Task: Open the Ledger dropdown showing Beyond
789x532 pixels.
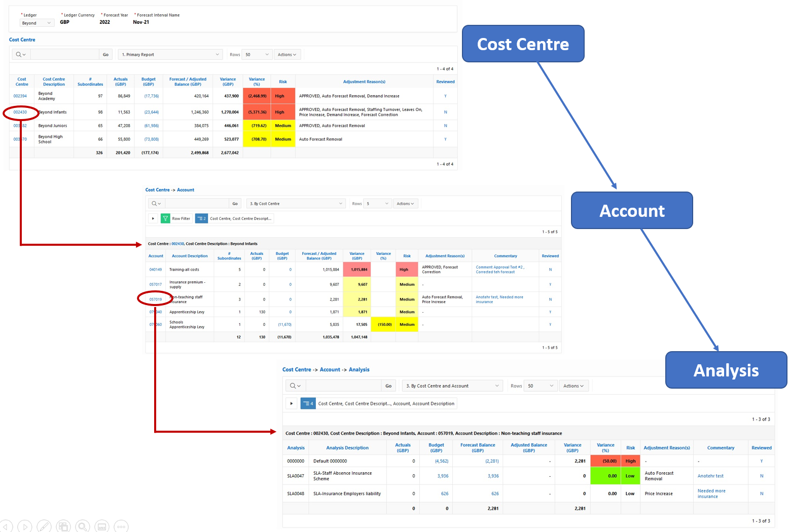Action: (37, 23)
